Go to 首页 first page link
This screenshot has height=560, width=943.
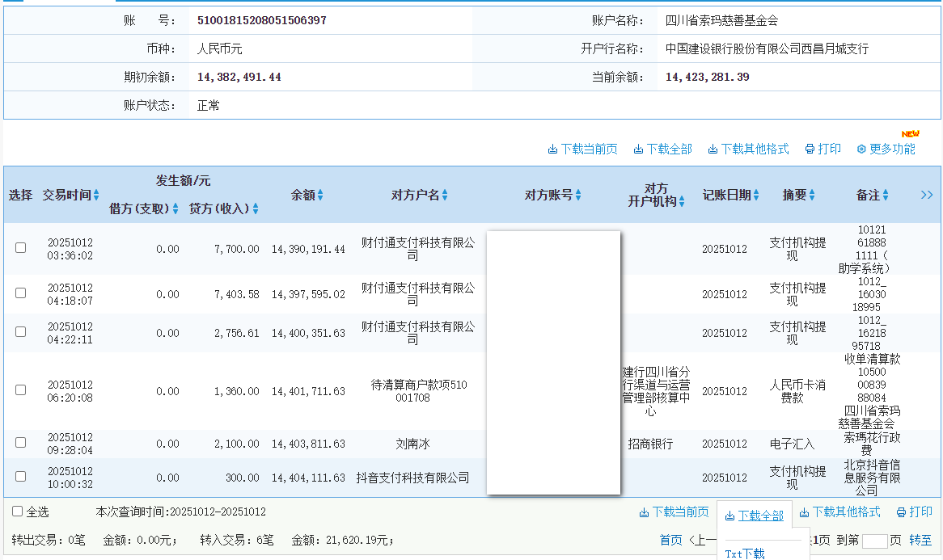tap(670, 541)
